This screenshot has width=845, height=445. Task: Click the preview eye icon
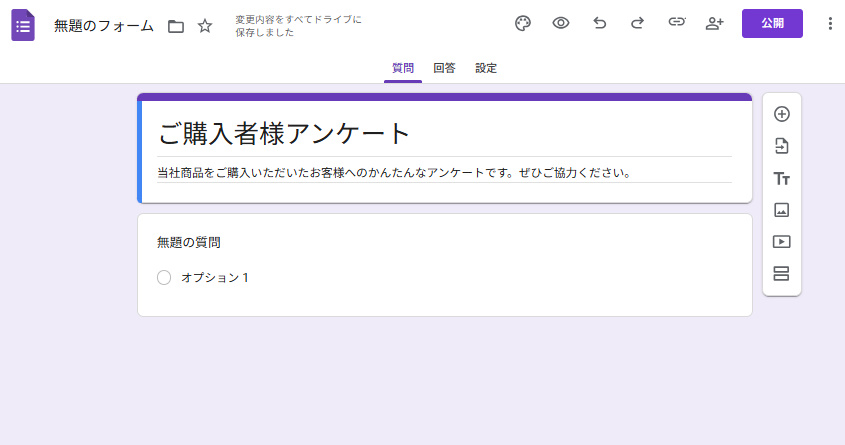561,24
